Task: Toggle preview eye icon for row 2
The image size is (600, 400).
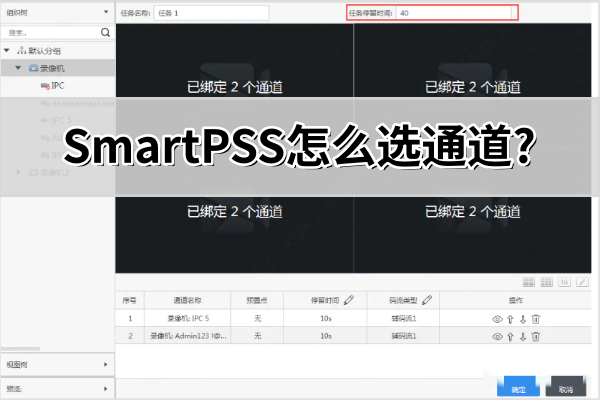Action: point(497,337)
